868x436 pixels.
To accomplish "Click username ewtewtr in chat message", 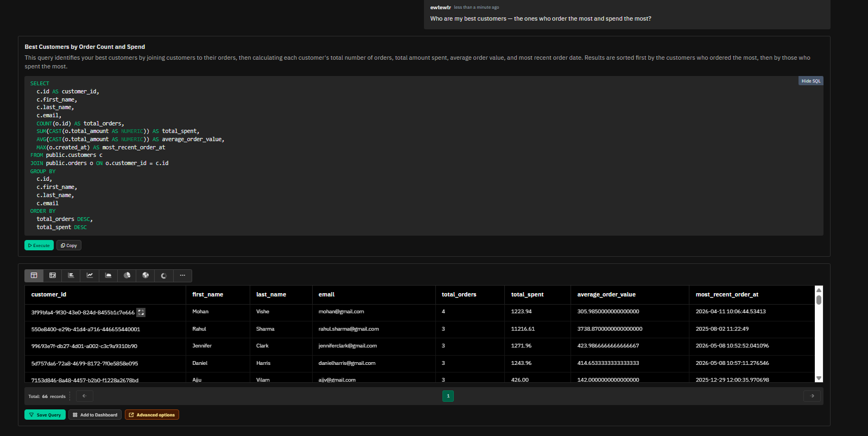I will pyautogui.click(x=440, y=8).
